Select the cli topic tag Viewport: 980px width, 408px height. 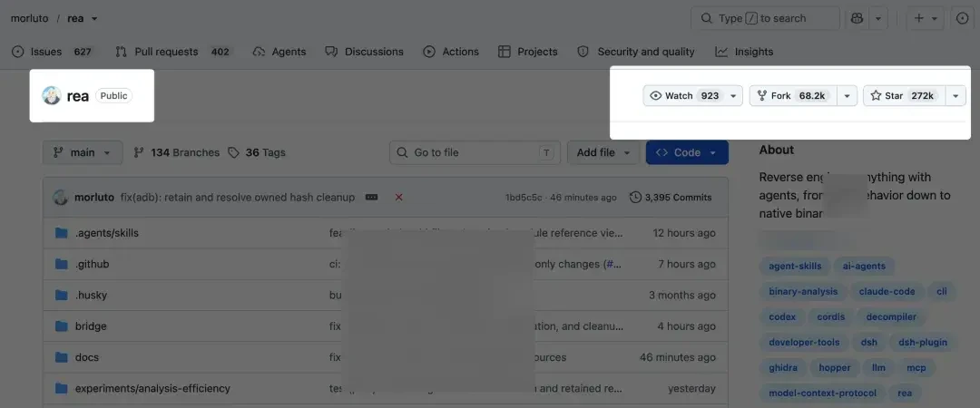(x=942, y=292)
